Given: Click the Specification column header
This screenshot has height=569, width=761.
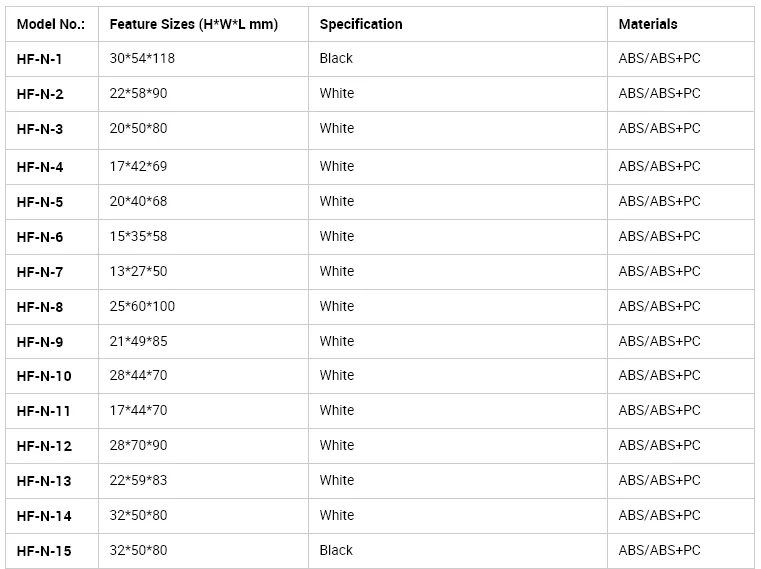Looking at the screenshot, I should [x=361, y=24].
